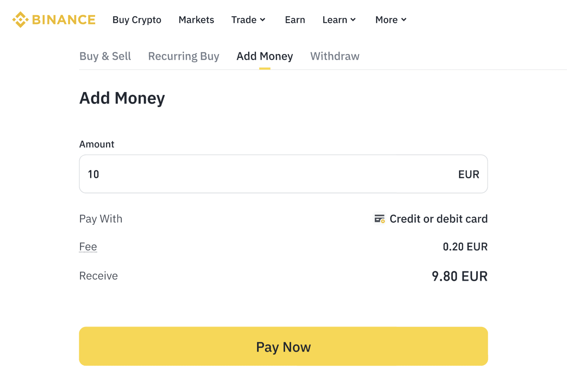This screenshot has height=392, width=567.
Task: Expand the Learn dropdown chevron
Action: pos(353,20)
